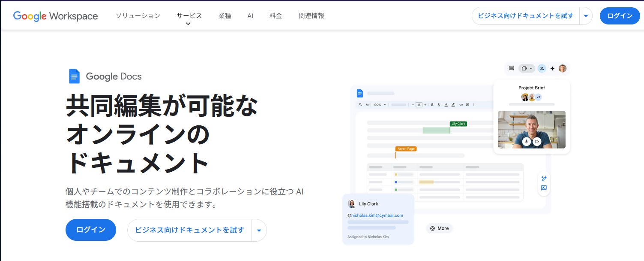Screen dimensions: 644x261
Task: Click the highlighter pen icon in the toolbar
Action: click(x=453, y=105)
